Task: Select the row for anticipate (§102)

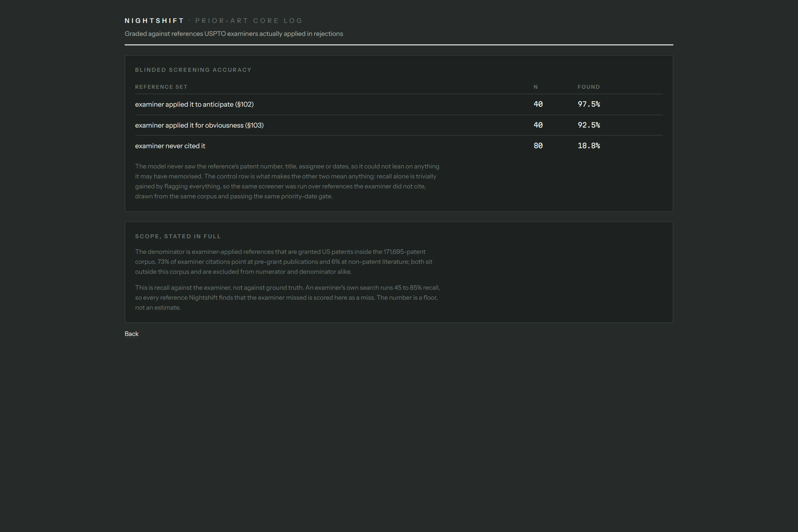Action: pyautogui.click(x=399, y=104)
